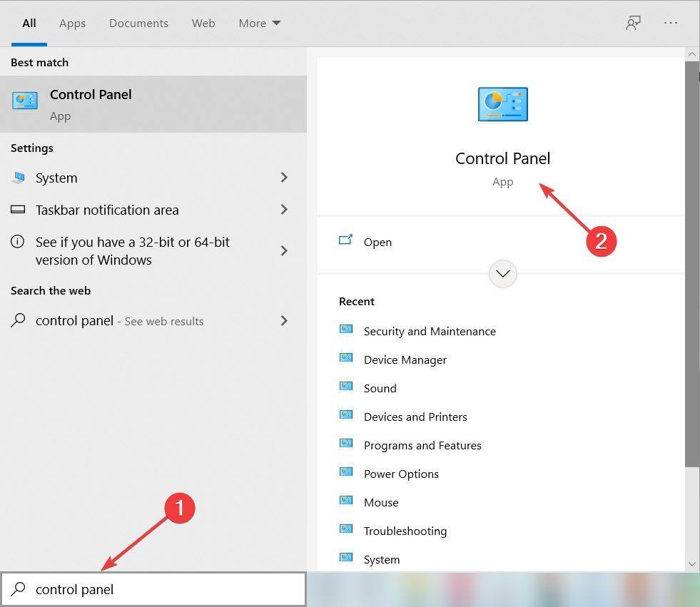This screenshot has height=607, width=700.
Task: Expand the 32-bit or 64-bit result chevron
Action: click(284, 251)
